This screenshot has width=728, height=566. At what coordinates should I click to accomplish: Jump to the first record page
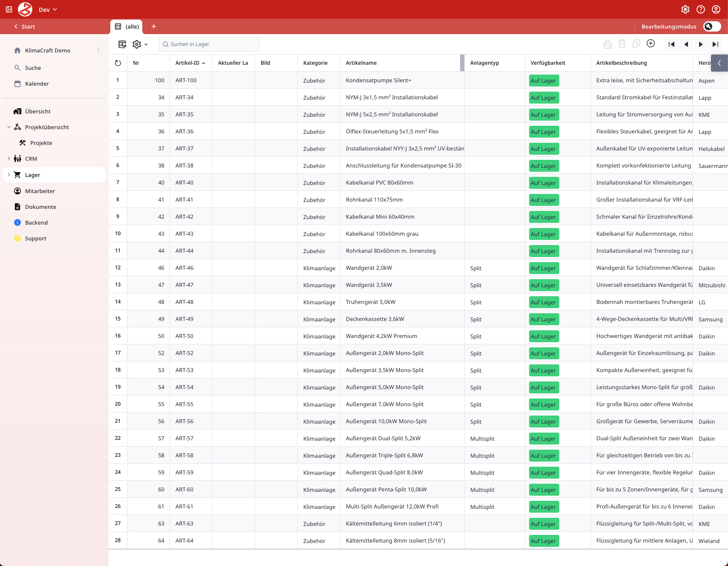671,44
